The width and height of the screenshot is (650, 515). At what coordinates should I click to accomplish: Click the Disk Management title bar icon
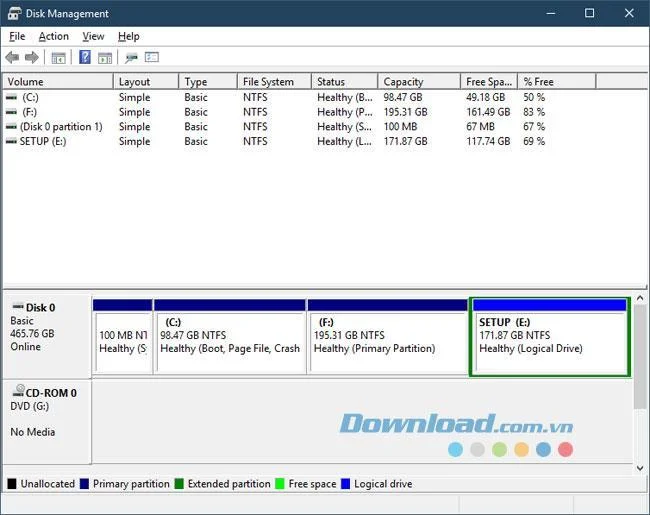[x=14, y=13]
